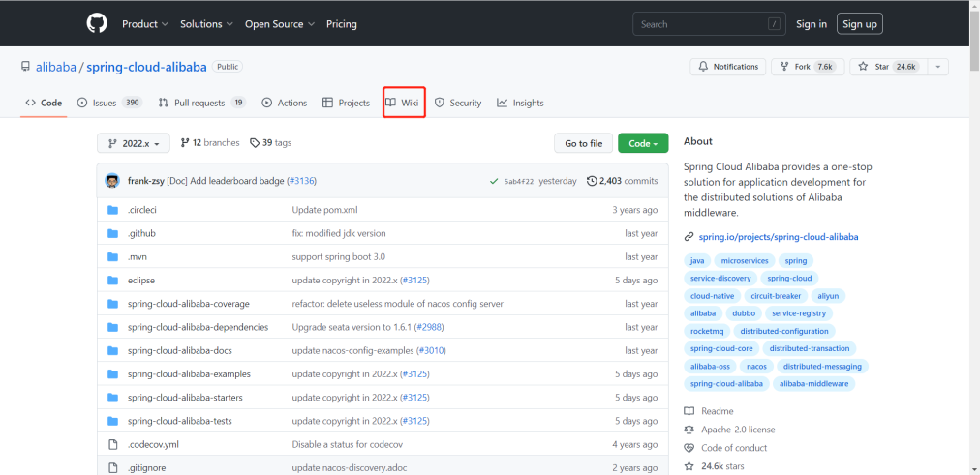Screen dimensions: 980x475
Task: Click the circuit-breaker topic tag
Action: (x=778, y=296)
